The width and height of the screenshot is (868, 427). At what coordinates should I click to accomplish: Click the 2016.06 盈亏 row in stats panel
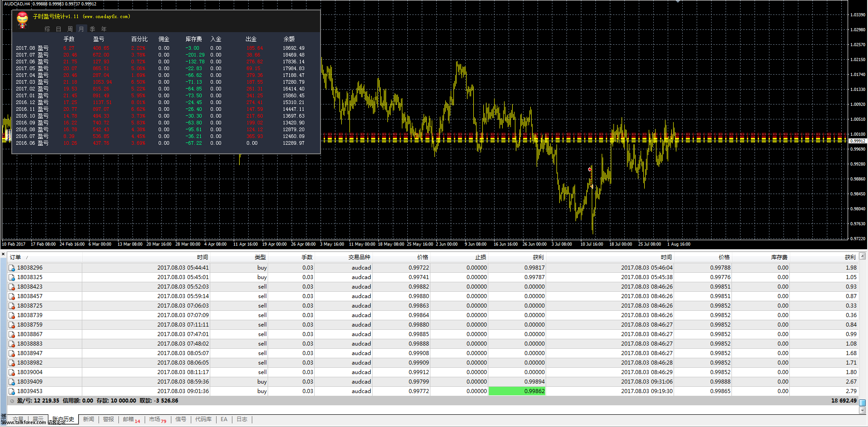160,143
